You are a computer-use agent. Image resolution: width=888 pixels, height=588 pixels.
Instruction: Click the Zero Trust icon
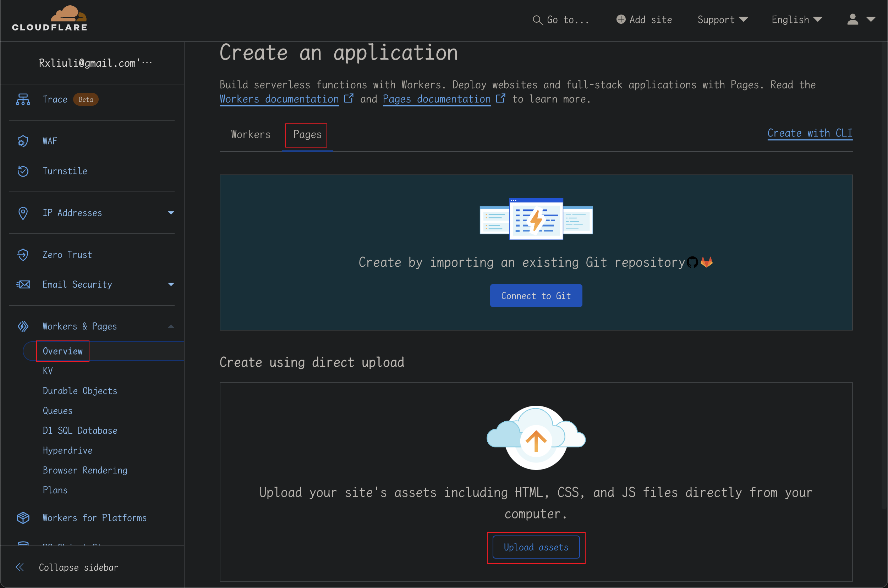point(23,255)
